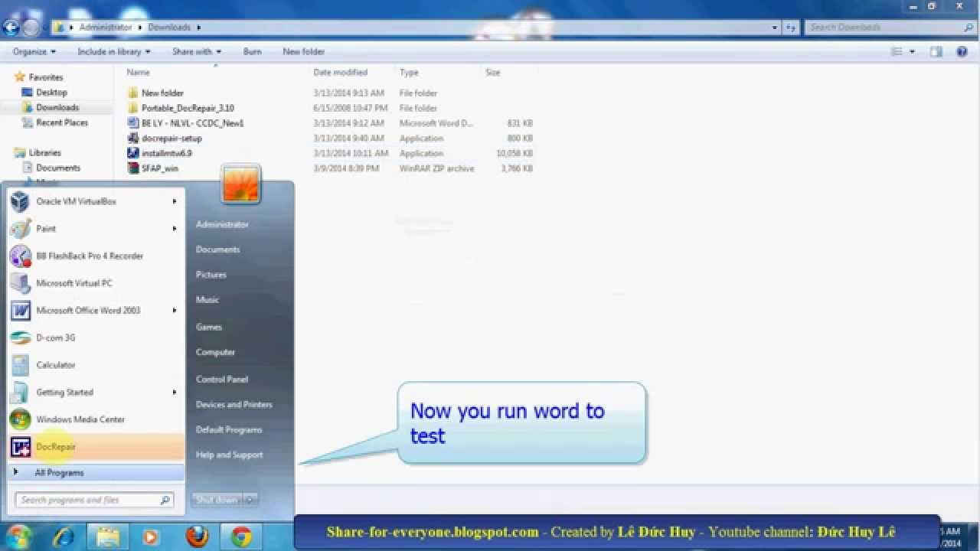This screenshot has width=980, height=551.
Task: Open address bar history dropdown
Action: pos(776,28)
